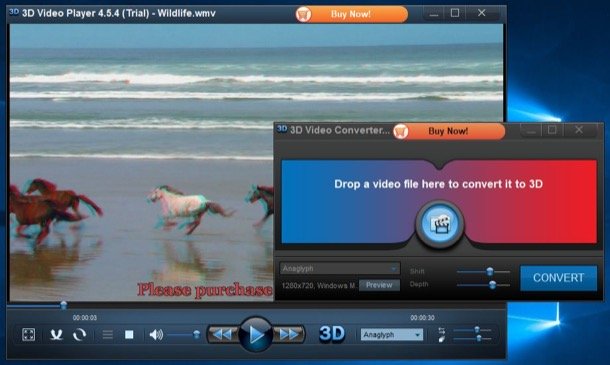Fast forward the video

point(289,334)
